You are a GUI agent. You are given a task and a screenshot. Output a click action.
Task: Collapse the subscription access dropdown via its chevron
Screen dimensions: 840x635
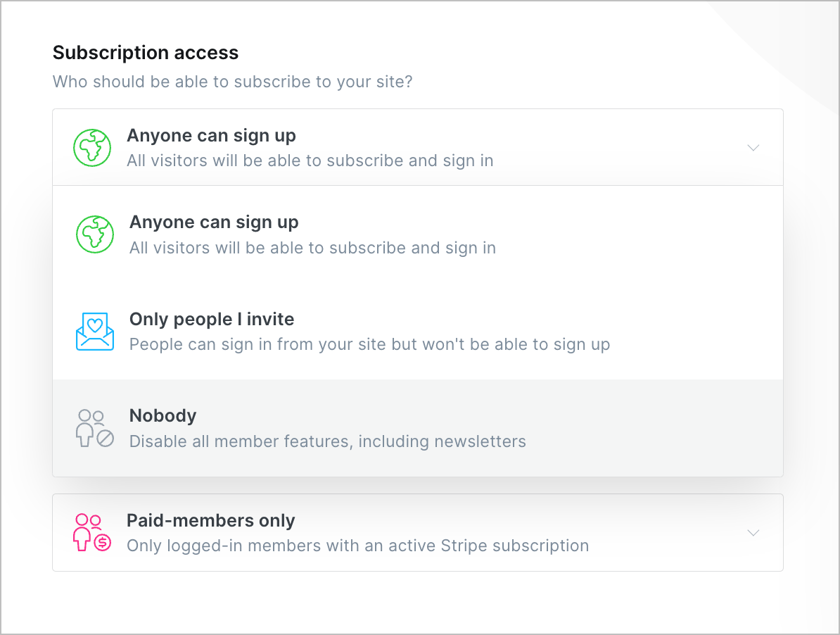click(x=753, y=148)
